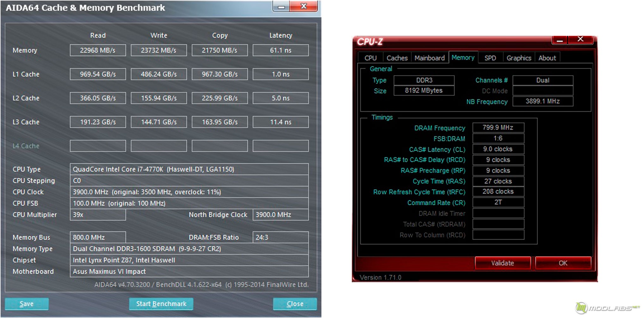Click Memory Bus 800.0 MHz value
This screenshot has height=318, width=644.
coord(98,237)
